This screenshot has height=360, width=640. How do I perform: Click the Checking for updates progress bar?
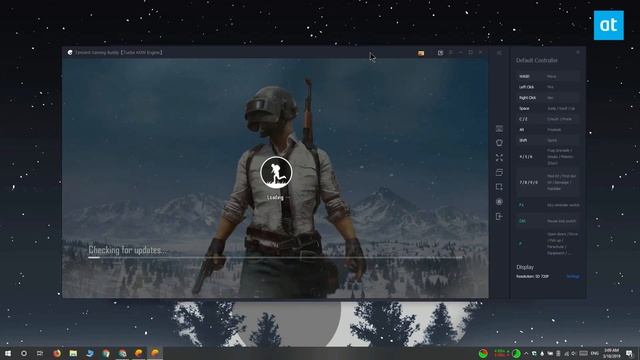coord(275,258)
